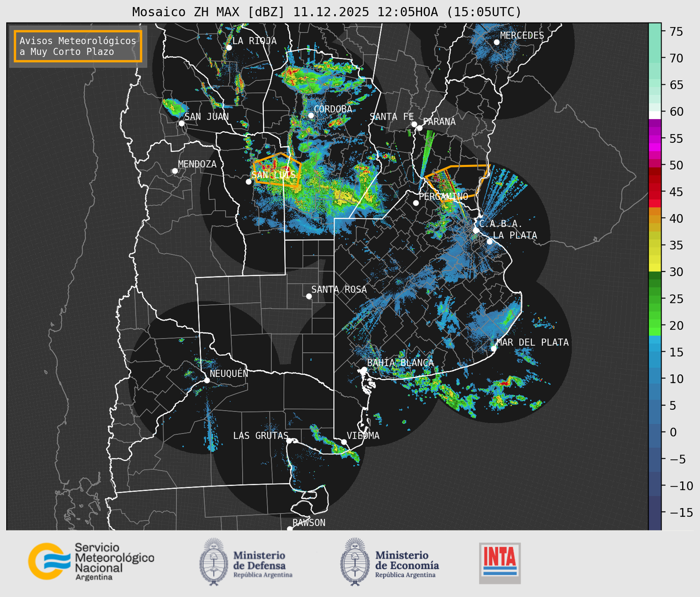This screenshot has width=700, height=597.
Task: Click the SANTA FE city label
Action: pyautogui.click(x=392, y=117)
